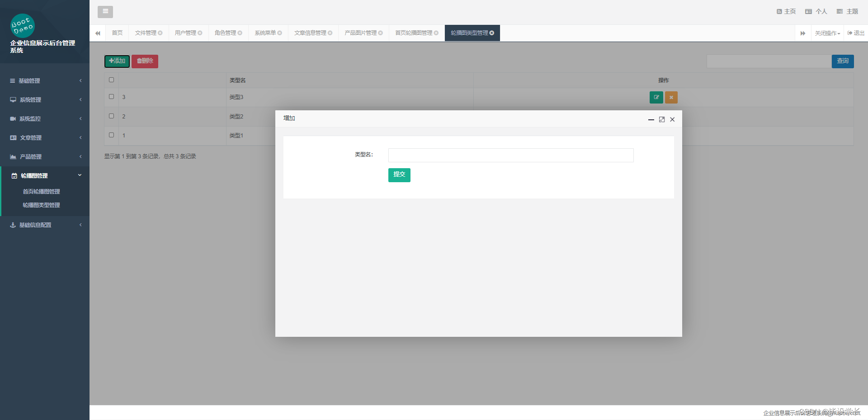Close the 轮播图类型管理 tab via its x icon
This screenshot has height=420, width=868.
point(492,33)
